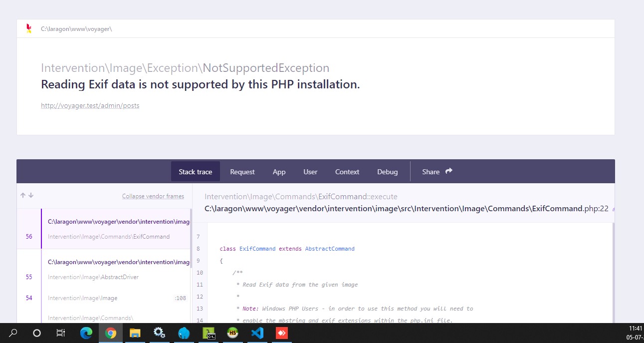The height and width of the screenshot is (343, 644).
Task: Click class ExifCommand declaration on line 8
Action: 287,249
